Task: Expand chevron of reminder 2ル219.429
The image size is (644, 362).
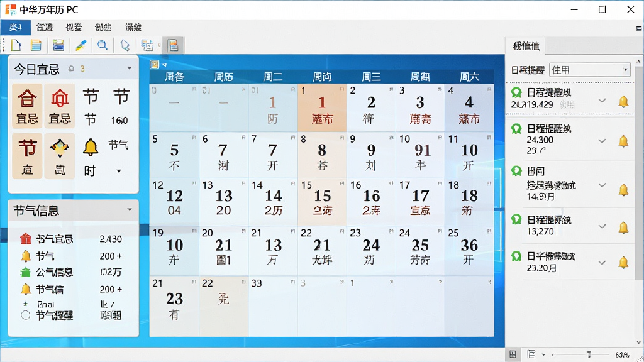Action: pos(602,101)
